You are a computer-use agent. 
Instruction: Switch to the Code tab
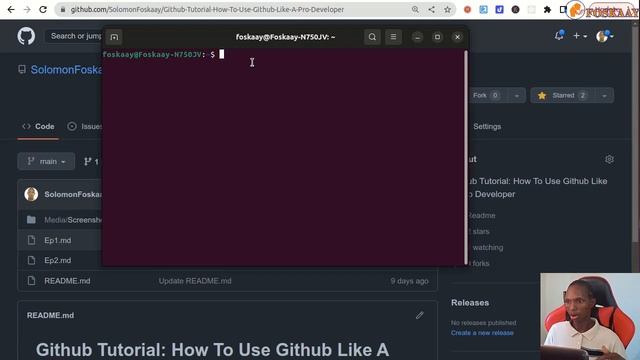(x=38, y=127)
